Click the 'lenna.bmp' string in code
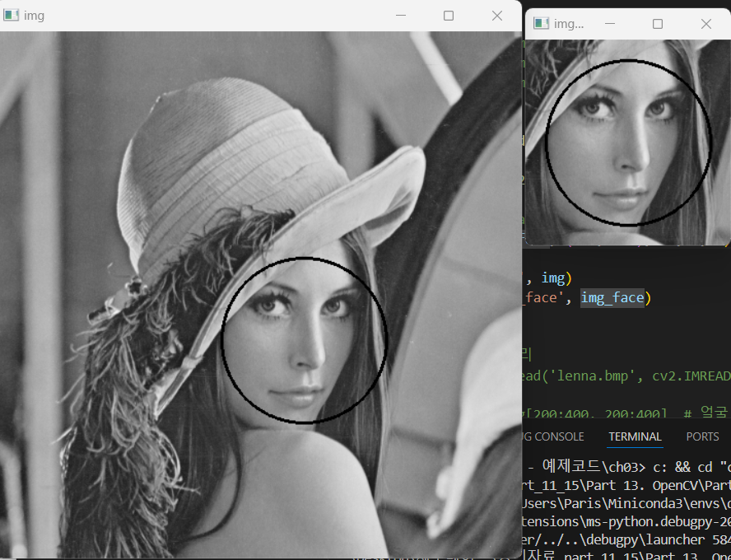731x560 pixels. (x=593, y=376)
